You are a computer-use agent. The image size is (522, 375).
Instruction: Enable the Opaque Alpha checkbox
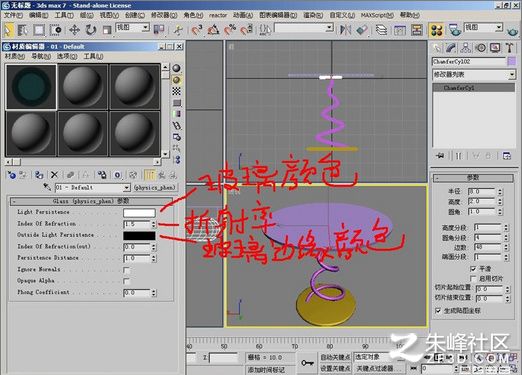pos(126,281)
